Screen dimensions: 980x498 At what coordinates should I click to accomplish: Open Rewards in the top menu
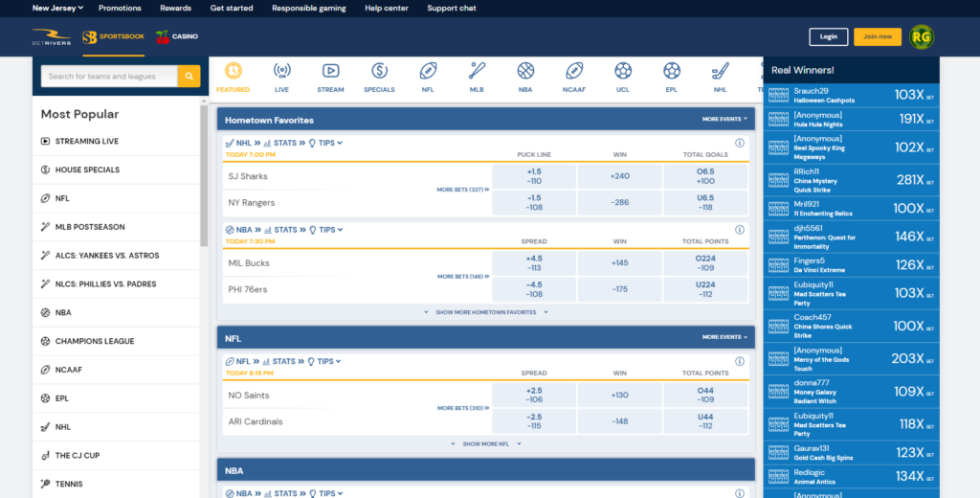[176, 8]
